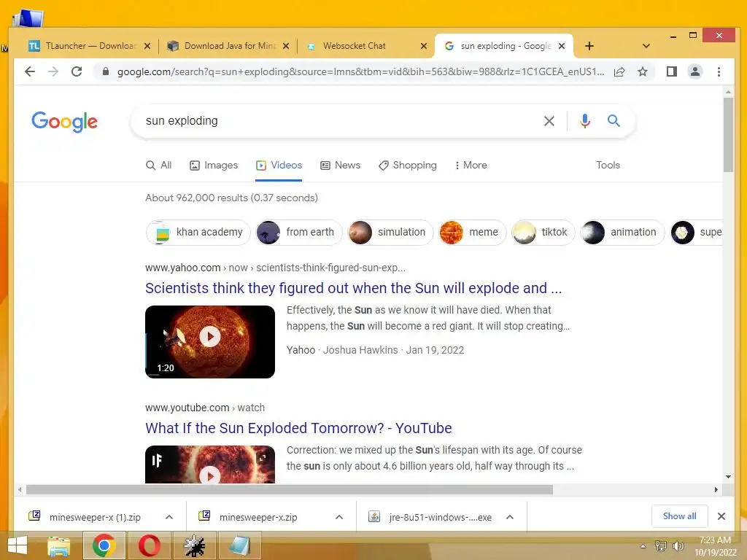The width and height of the screenshot is (747, 560).
Task: Open Opera browser from the taskbar
Action: 149,545
